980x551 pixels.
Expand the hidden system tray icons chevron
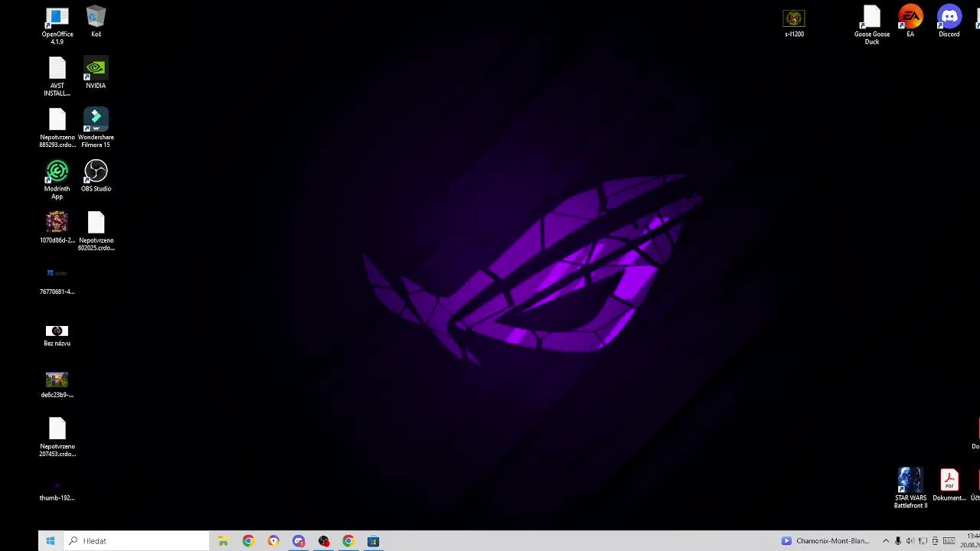886,541
